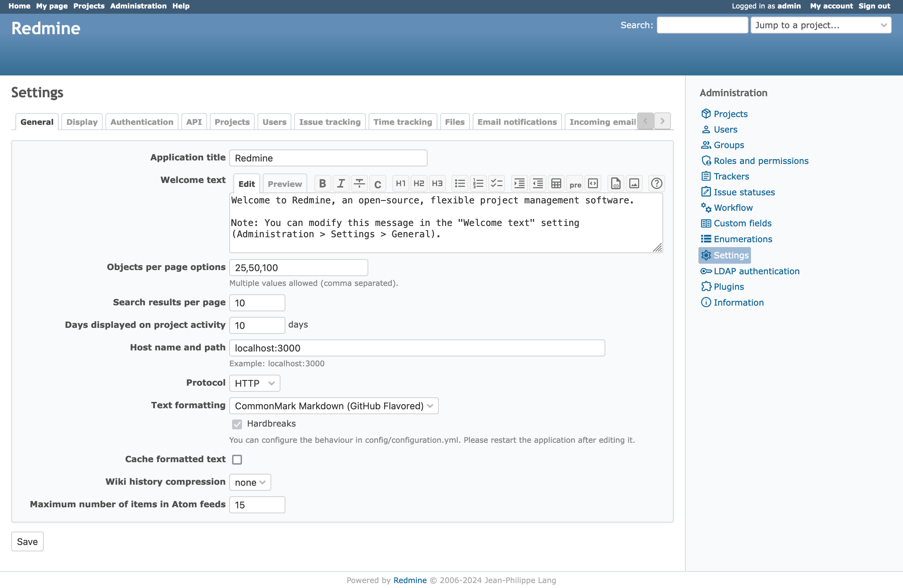Insert a numbered ordered list

point(478,184)
